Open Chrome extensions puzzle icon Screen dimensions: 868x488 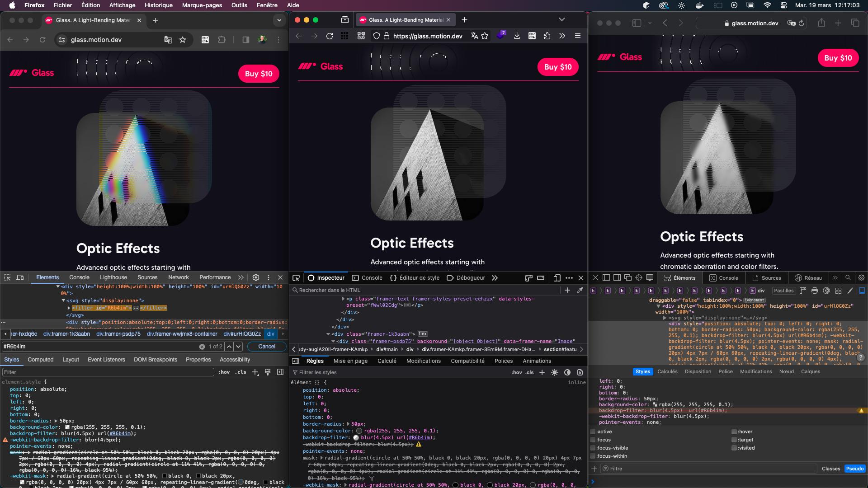point(222,40)
